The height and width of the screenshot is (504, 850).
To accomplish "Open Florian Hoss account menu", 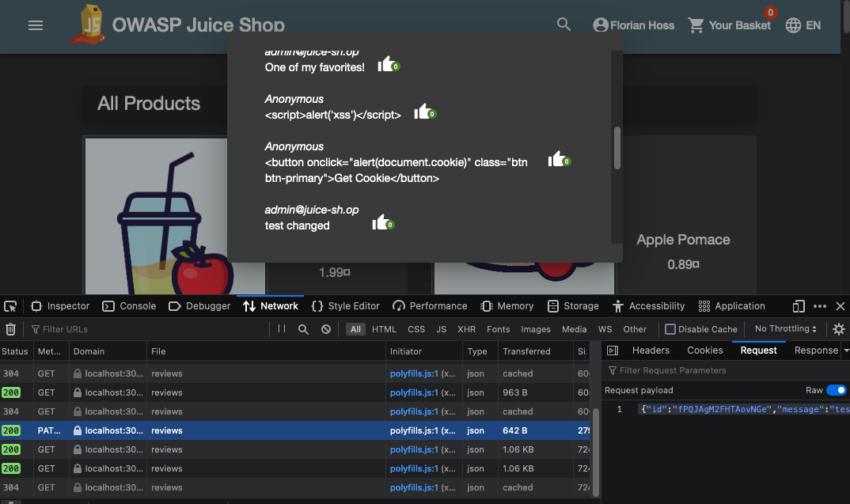I will (634, 25).
